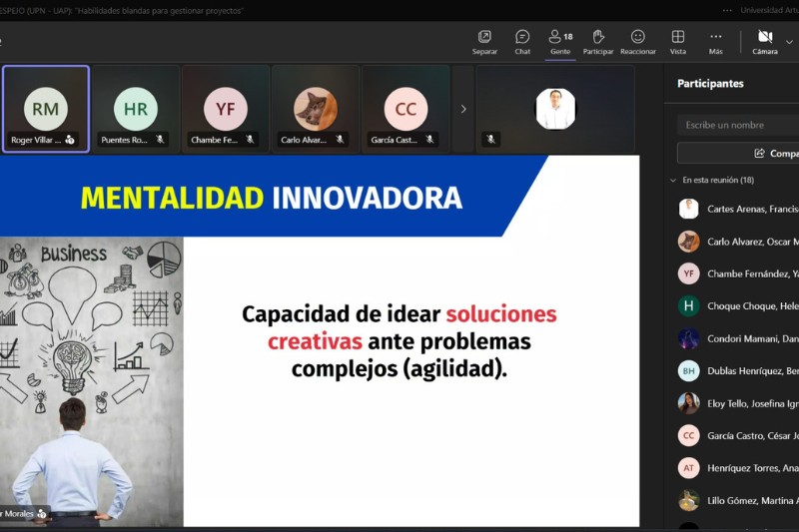This screenshot has height=532, width=799.
Task: Collapse the 'En esta reunión (18)' list
Action: coord(673,181)
